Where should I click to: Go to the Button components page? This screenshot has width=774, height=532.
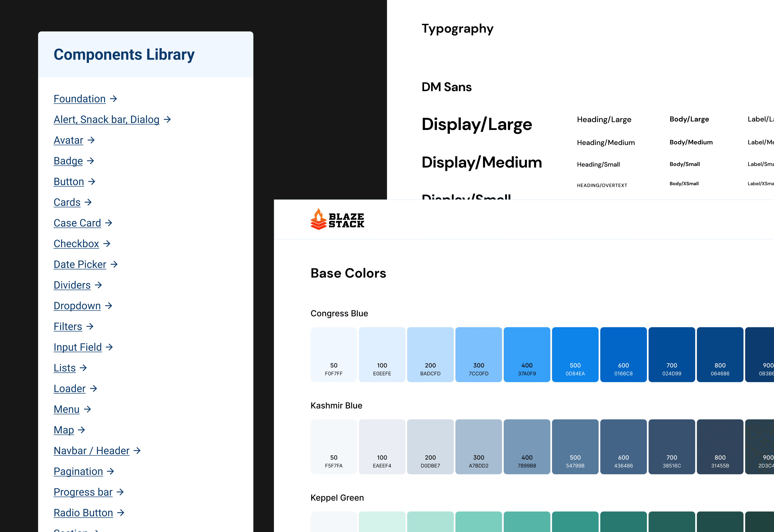point(69,182)
